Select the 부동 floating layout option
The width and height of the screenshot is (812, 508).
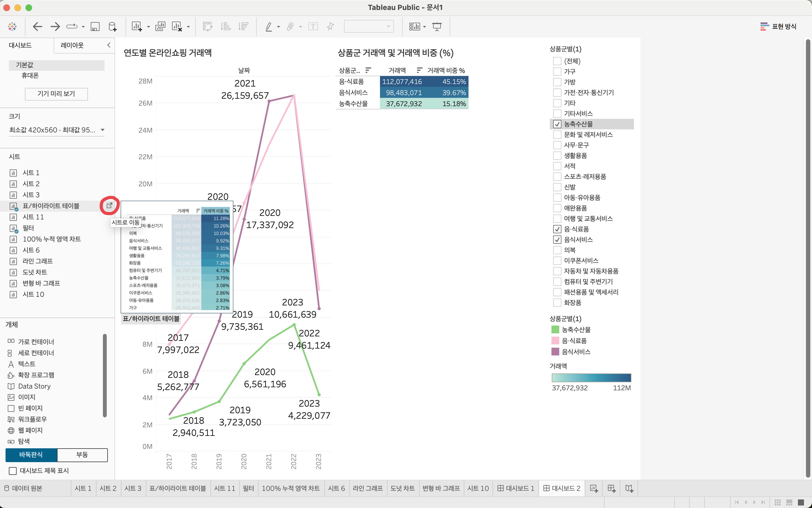coord(82,455)
